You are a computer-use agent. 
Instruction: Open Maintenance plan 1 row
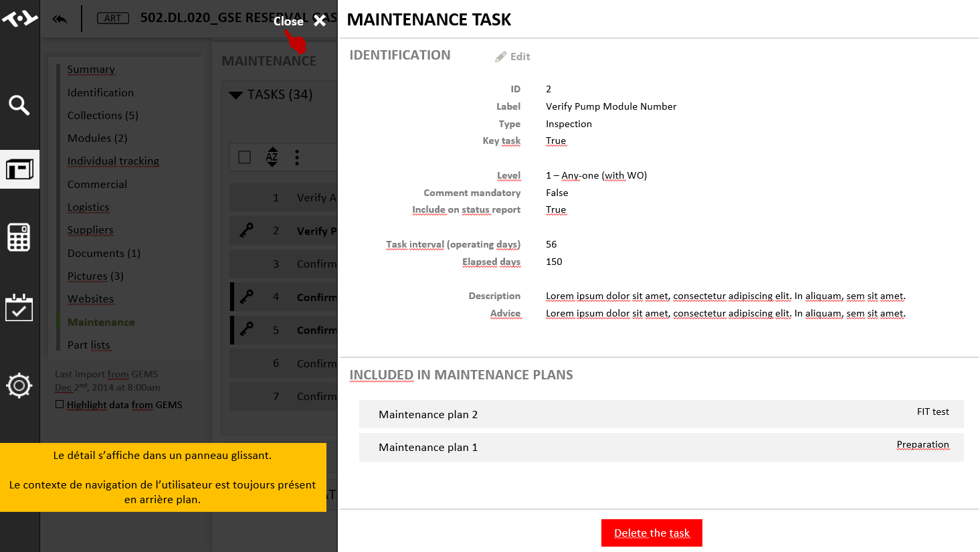(x=661, y=447)
